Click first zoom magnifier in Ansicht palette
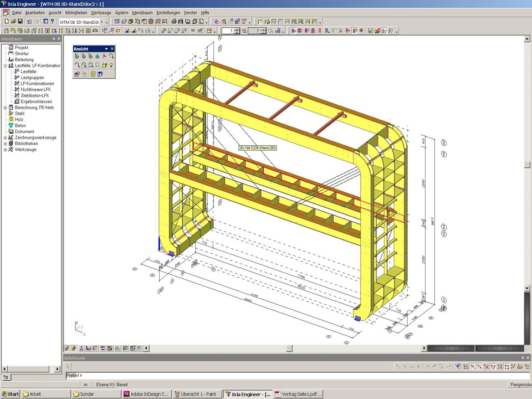This screenshot has width=532, height=399. [x=77, y=65]
